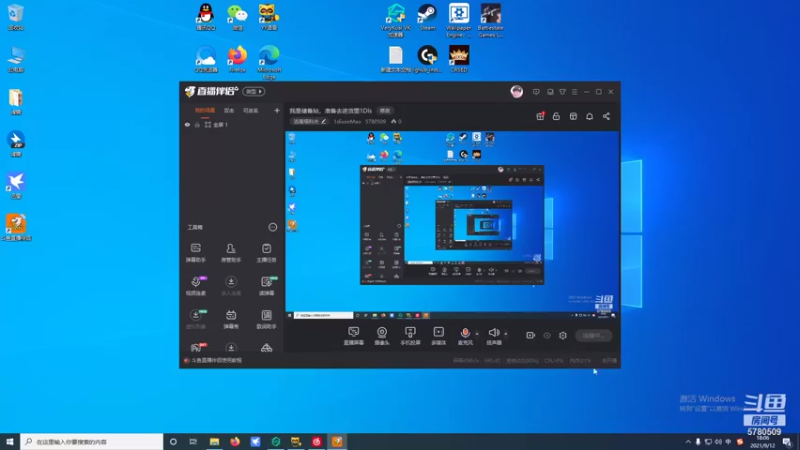Open the 弹幕助手 tool in toolbox
This screenshot has height=450, width=800.
point(195,253)
